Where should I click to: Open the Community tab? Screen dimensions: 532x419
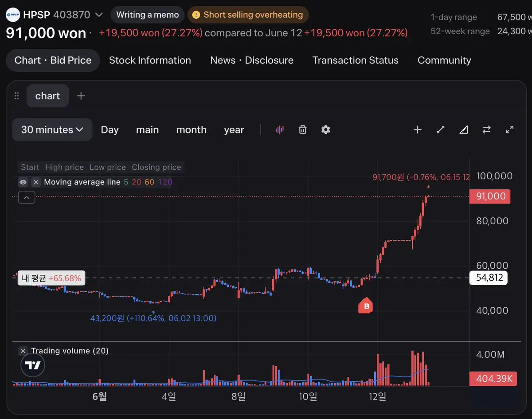[x=444, y=60]
